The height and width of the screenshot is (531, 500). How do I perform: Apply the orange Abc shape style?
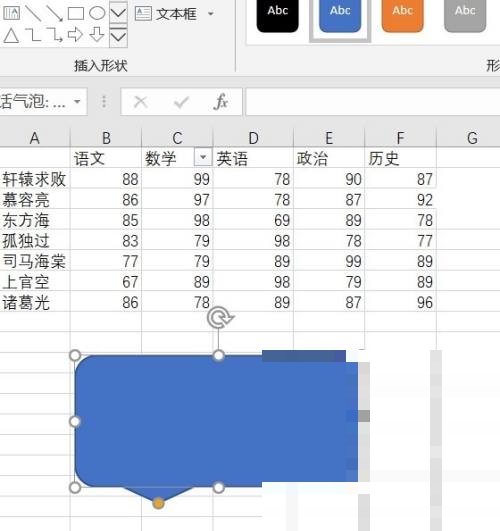point(402,14)
